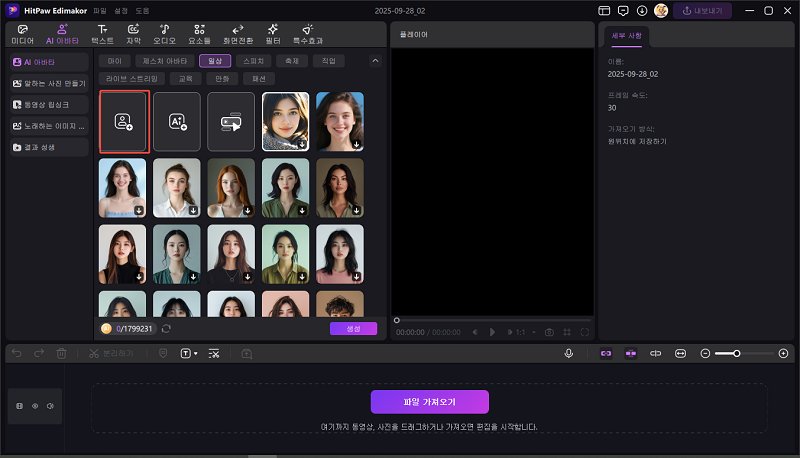Collapse the avatar category chips with chevron
The image size is (800, 458).
tap(375, 61)
